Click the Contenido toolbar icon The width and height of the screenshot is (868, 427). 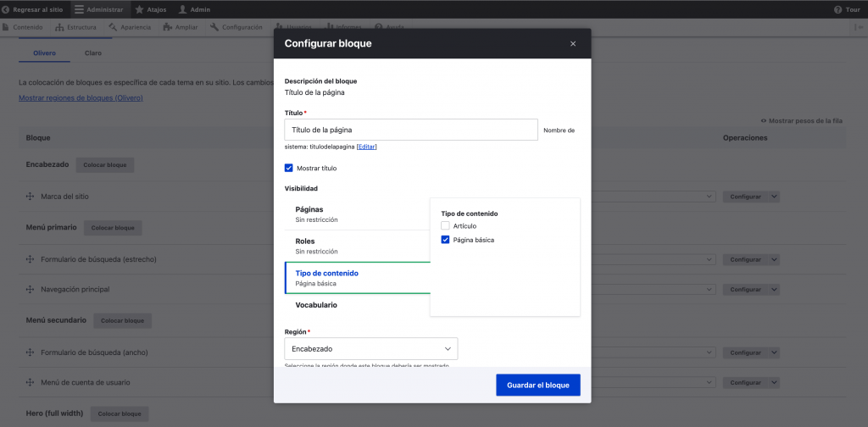[x=7, y=27]
